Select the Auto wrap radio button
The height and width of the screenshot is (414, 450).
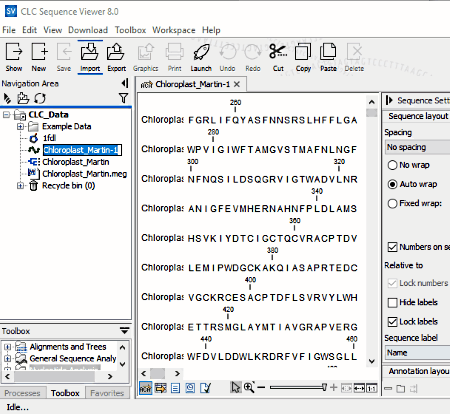392,184
